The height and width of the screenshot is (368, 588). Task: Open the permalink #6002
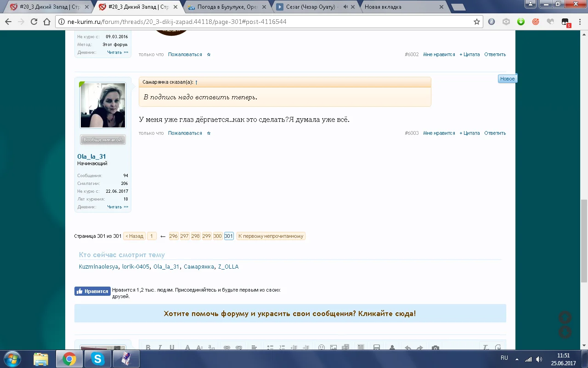(x=412, y=54)
